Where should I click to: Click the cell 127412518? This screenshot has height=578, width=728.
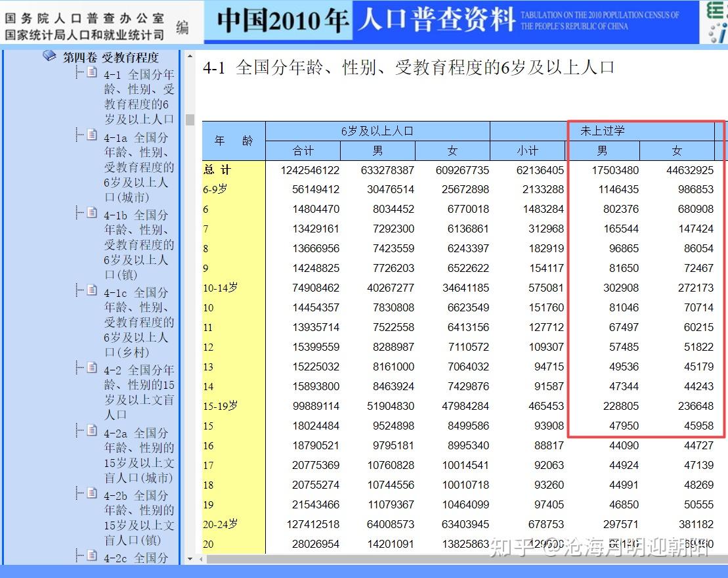point(313,524)
